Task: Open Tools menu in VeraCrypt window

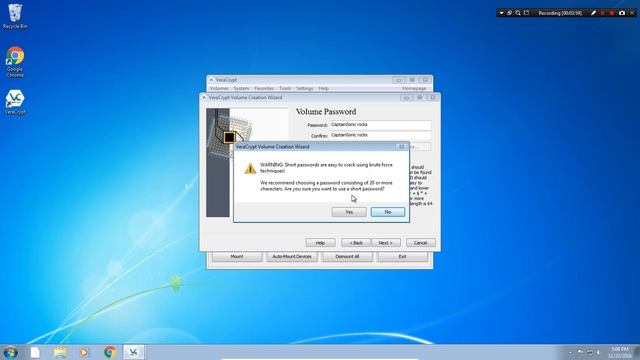Action: (285, 88)
